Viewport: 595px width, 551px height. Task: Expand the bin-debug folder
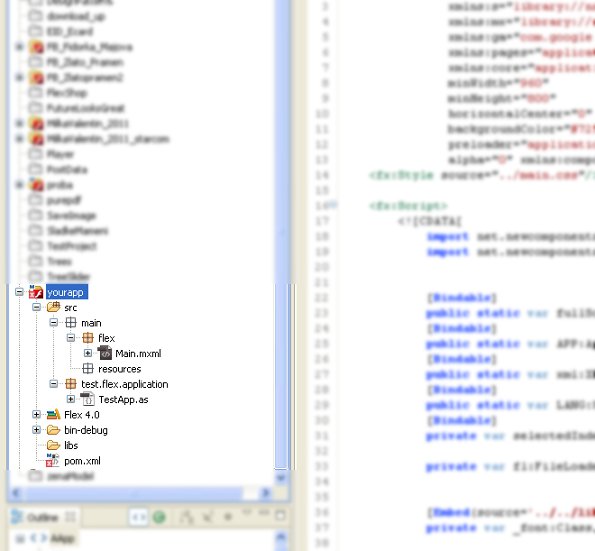click(36, 430)
